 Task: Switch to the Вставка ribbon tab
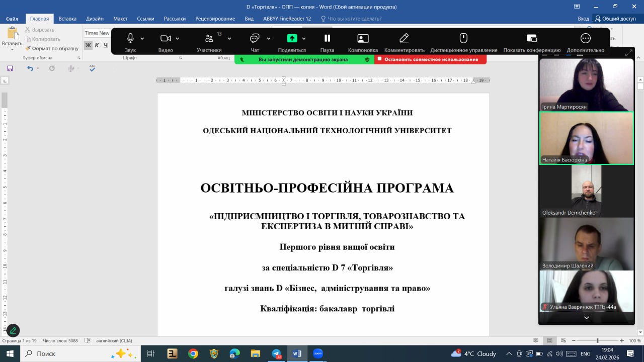tap(67, 19)
